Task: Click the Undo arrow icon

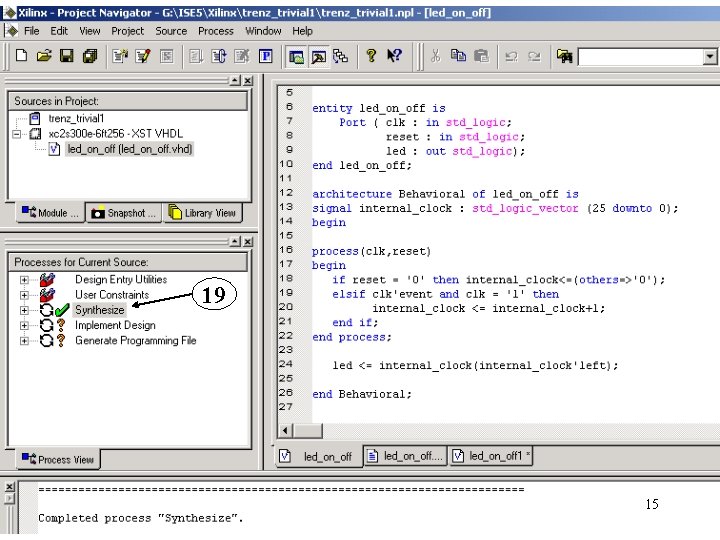Action: click(511, 56)
